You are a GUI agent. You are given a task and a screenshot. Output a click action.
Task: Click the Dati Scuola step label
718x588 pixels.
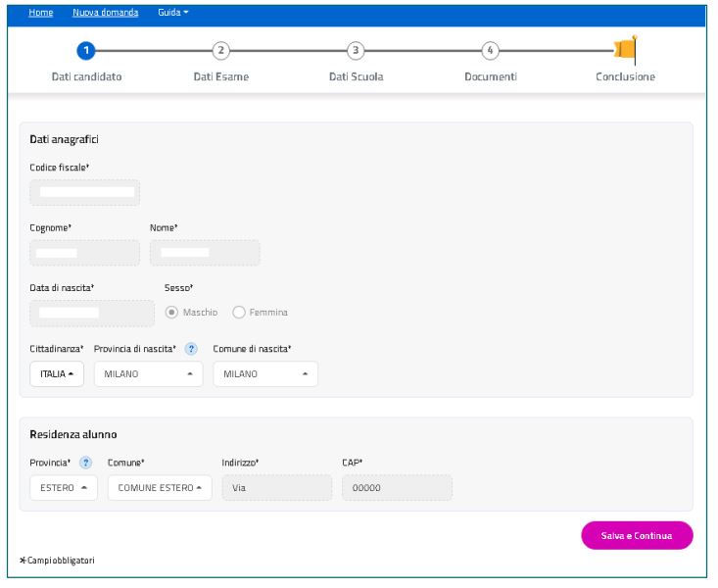tap(357, 77)
